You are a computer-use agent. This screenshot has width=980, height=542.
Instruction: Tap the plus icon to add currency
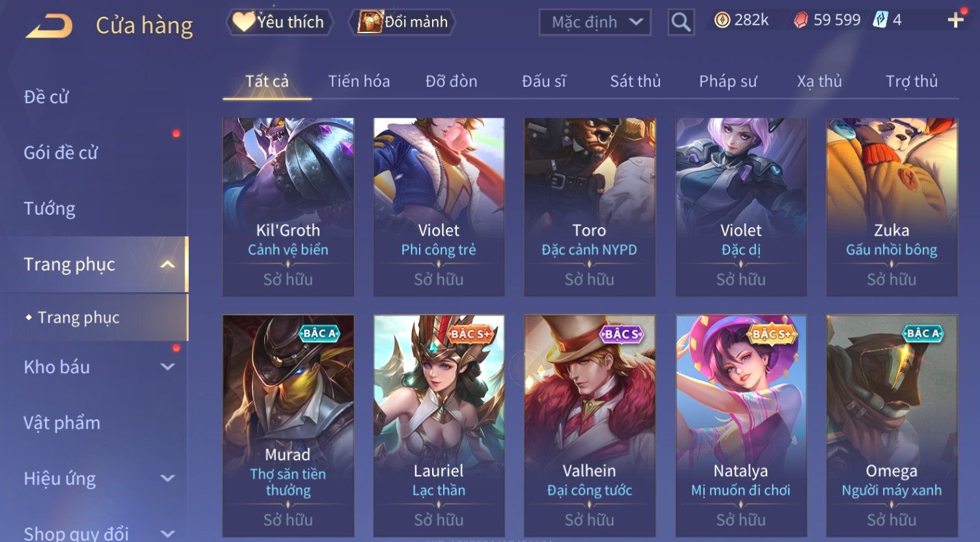pyautogui.click(x=955, y=21)
